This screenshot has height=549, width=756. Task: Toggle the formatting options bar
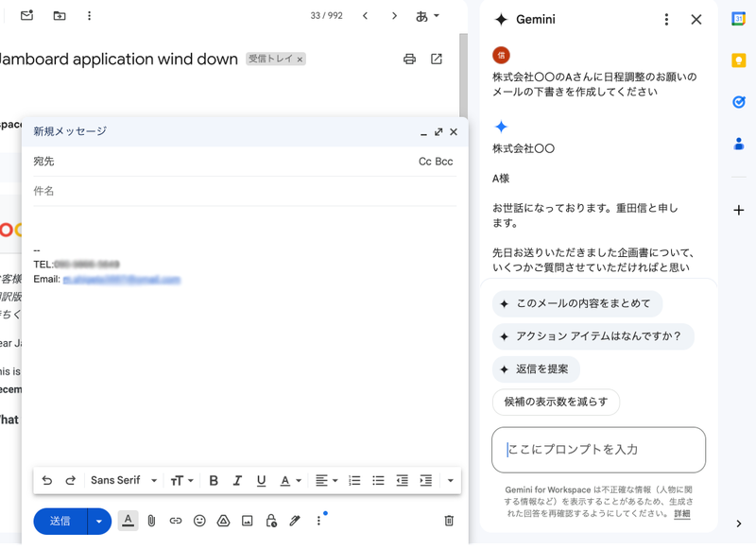(128, 521)
